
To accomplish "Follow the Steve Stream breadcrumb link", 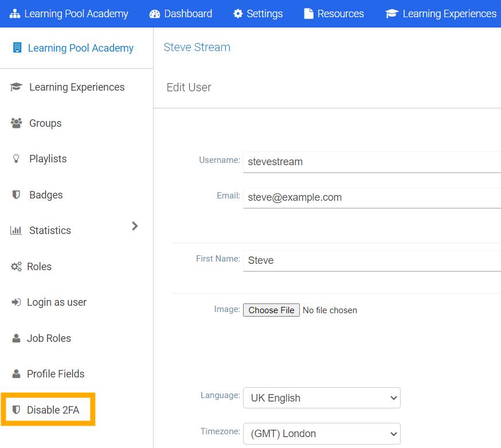I will coord(197,48).
